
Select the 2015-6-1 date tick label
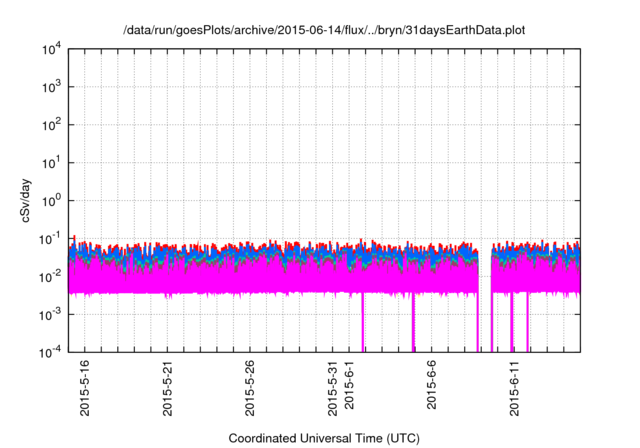(x=350, y=390)
